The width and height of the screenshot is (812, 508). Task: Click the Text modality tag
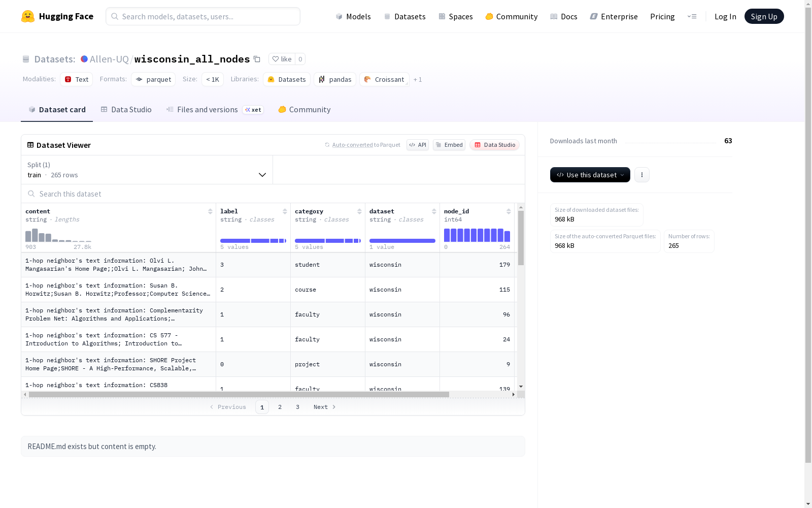click(x=77, y=79)
